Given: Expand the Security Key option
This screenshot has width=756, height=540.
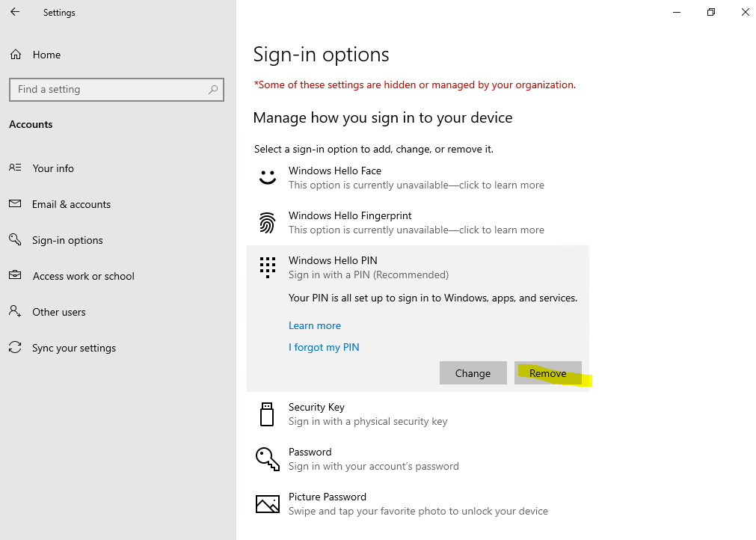Looking at the screenshot, I should pos(418,414).
